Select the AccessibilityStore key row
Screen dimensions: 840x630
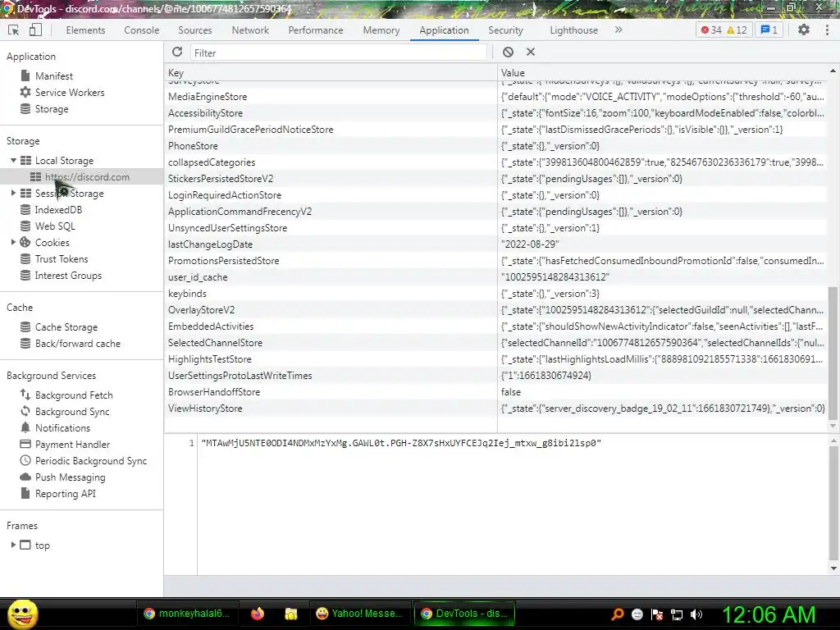(x=331, y=113)
